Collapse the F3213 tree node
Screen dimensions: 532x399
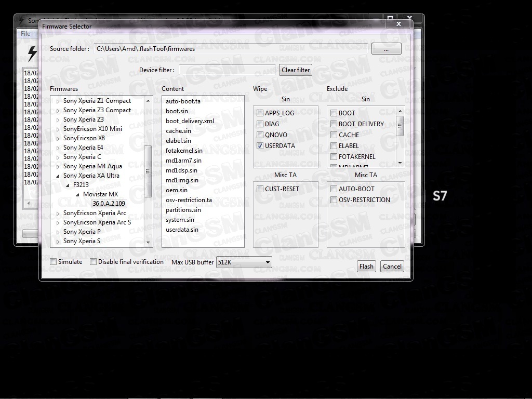68,185
